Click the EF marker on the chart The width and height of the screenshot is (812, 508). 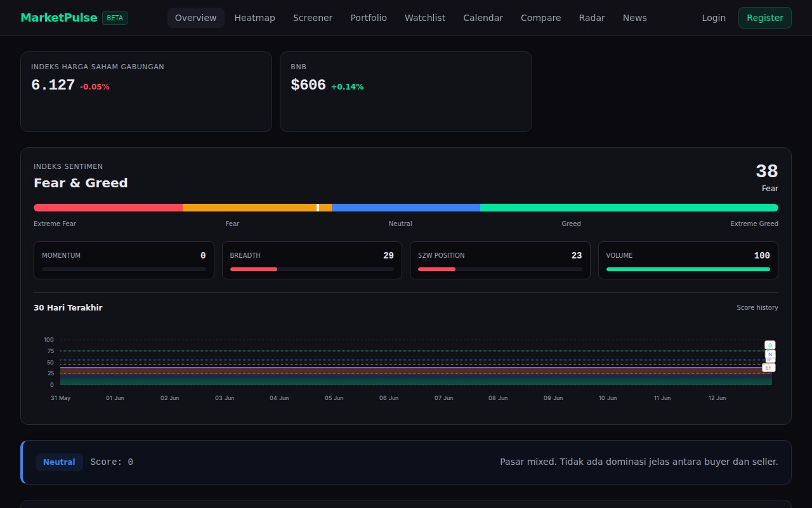tap(769, 368)
